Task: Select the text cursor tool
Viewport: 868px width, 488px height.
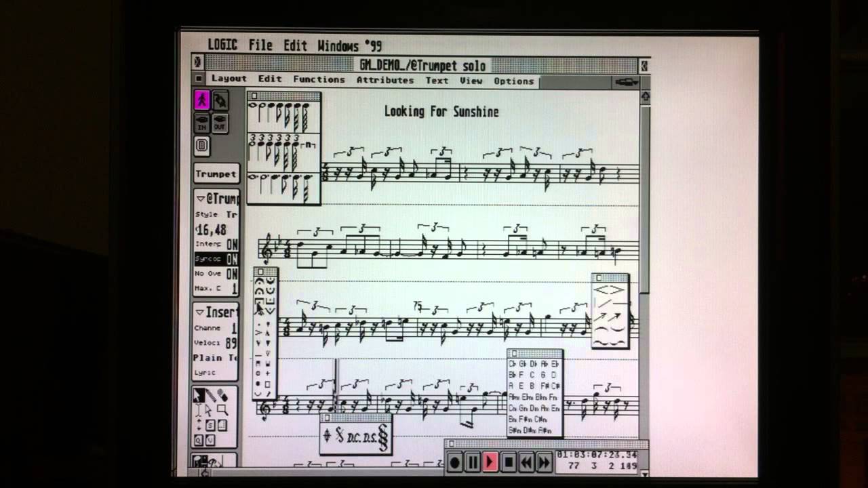Action: [199, 410]
